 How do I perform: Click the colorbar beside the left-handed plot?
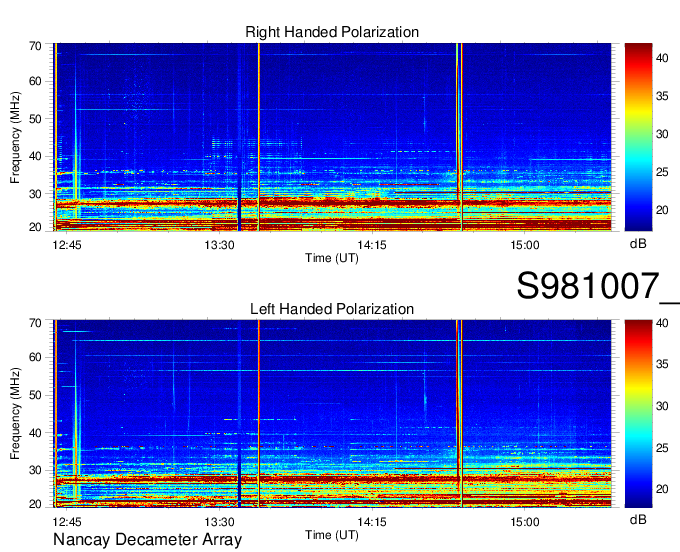click(638, 414)
